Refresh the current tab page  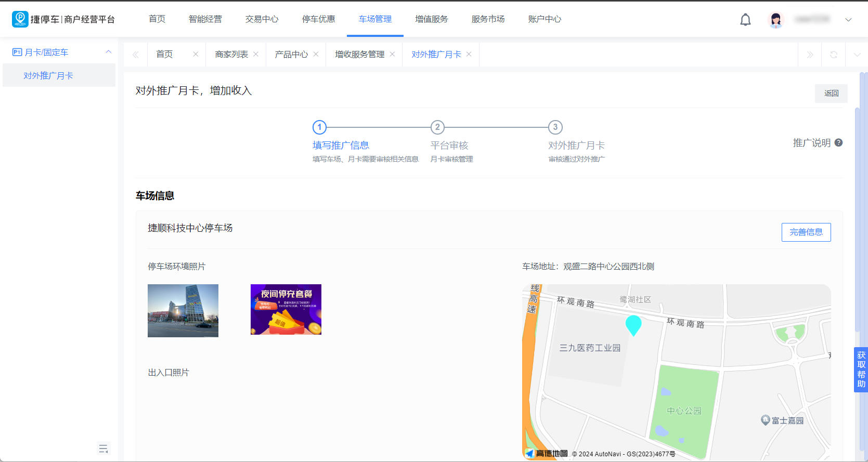(834, 55)
